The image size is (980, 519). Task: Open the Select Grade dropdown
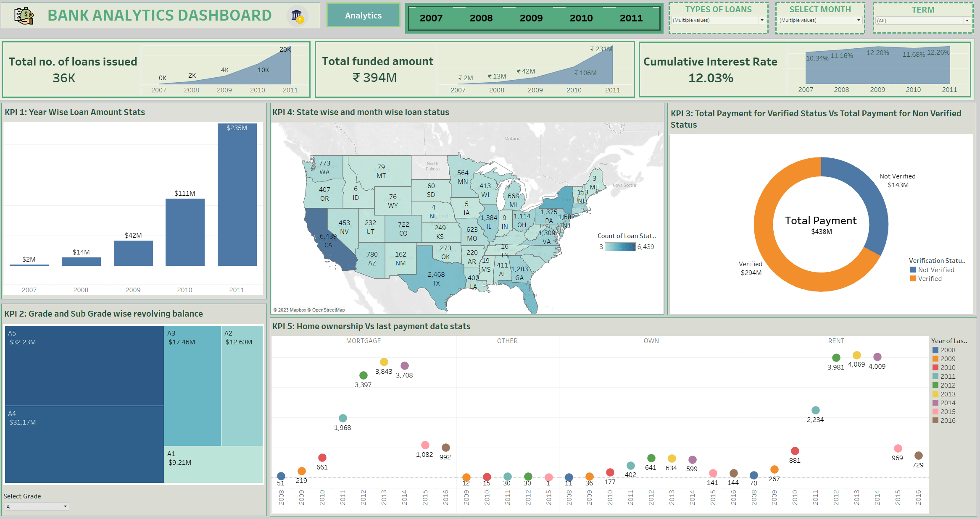click(37, 506)
